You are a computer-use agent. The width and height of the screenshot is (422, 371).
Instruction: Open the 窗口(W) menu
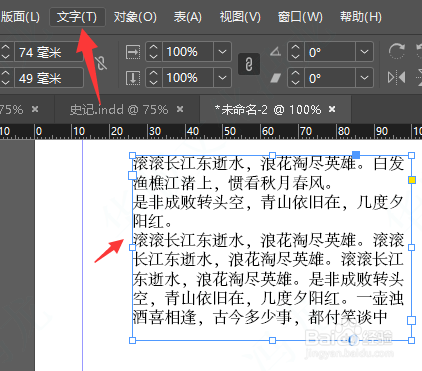[300, 17]
